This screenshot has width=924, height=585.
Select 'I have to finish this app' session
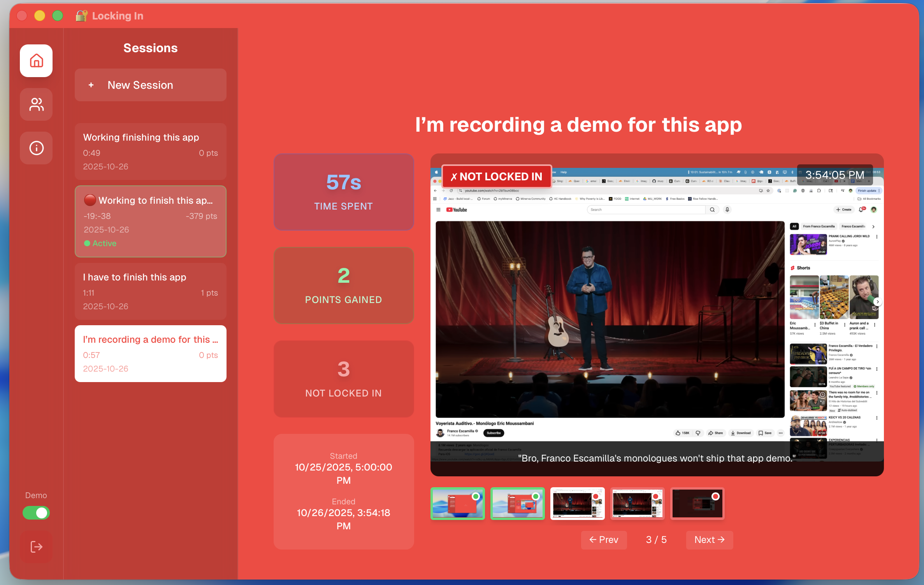point(150,291)
